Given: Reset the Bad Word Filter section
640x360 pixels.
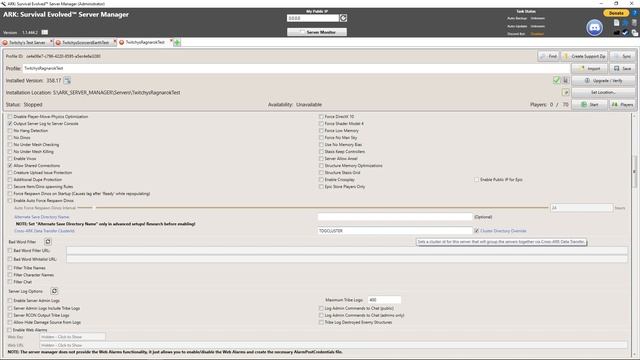Looking at the screenshot, I should coord(48,242).
